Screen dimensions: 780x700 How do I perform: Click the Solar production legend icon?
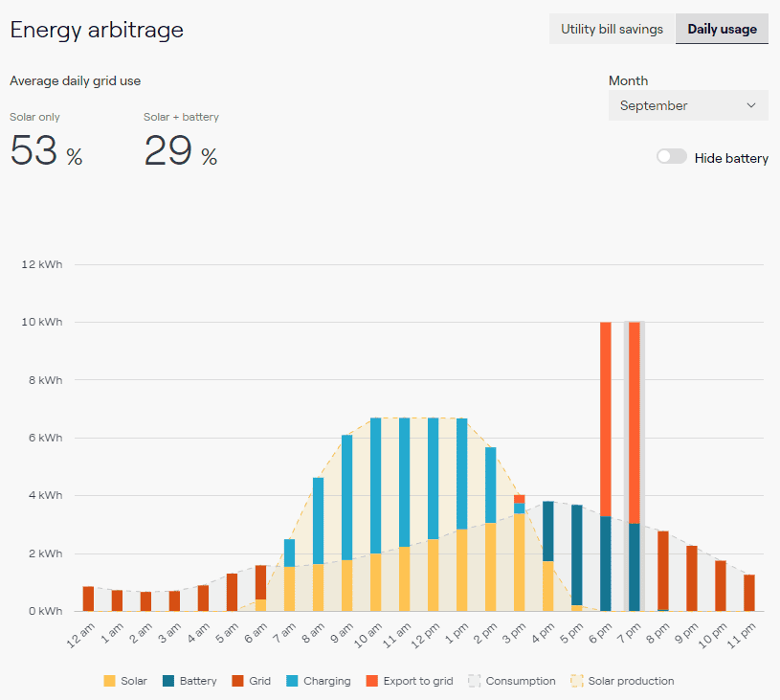point(576,681)
